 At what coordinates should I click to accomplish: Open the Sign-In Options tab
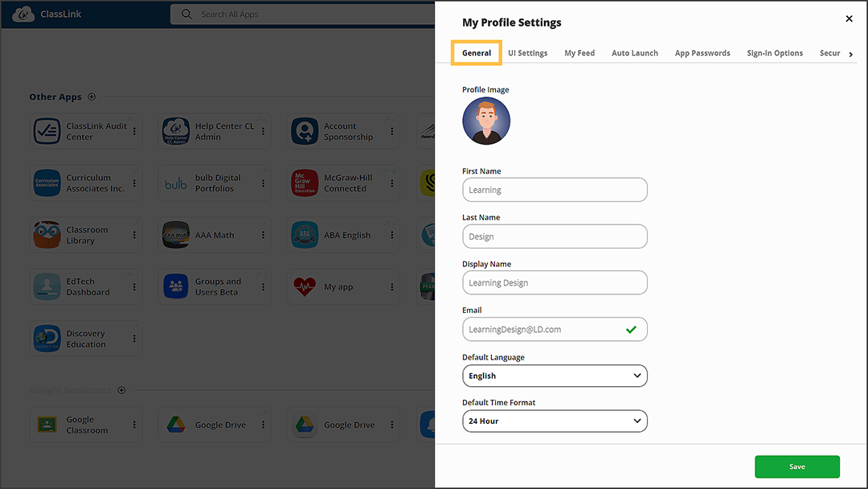[775, 52]
